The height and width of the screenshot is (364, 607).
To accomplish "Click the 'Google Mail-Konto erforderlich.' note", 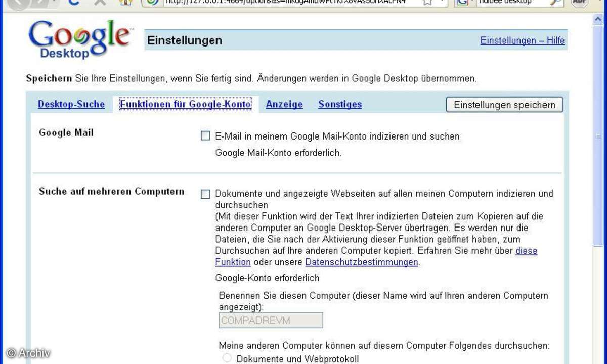I will [278, 152].
